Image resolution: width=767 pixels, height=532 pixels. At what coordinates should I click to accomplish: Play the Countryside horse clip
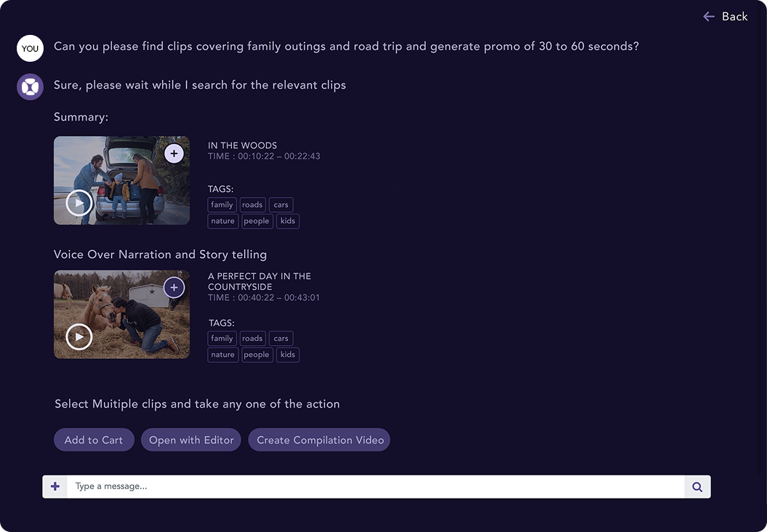click(x=79, y=336)
